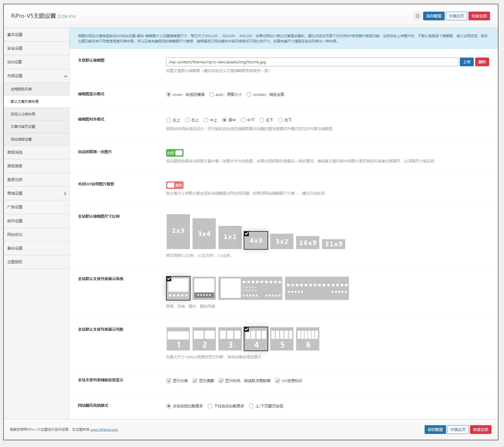Image resolution: width=504 pixels, height=447 pixels.
Task: Expand the 商城设置 sidebar submenu
Action: click(36, 193)
